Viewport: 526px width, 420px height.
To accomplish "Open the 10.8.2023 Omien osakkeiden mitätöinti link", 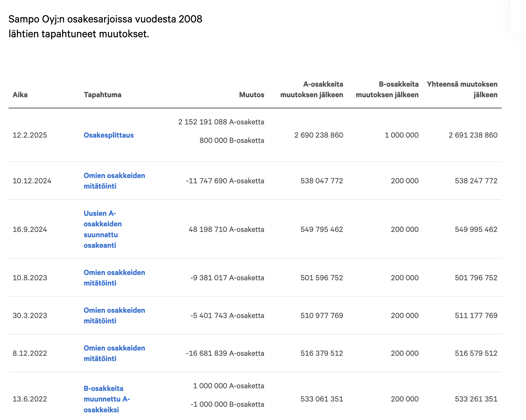I will pyautogui.click(x=114, y=278).
